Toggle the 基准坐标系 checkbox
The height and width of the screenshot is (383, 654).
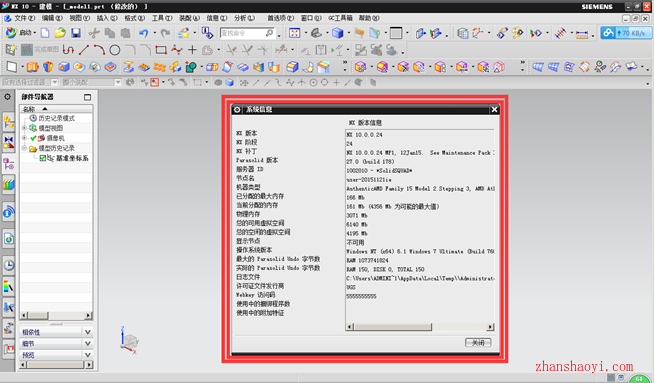point(43,158)
